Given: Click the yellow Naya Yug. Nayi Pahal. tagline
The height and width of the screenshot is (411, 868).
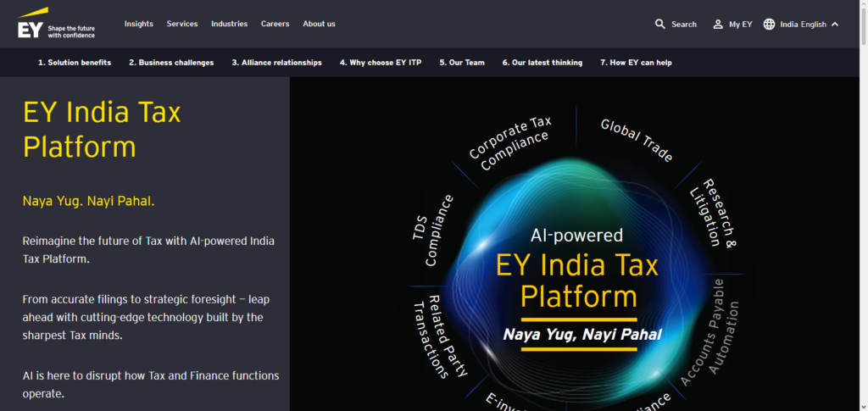Looking at the screenshot, I should (x=88, y=202).
